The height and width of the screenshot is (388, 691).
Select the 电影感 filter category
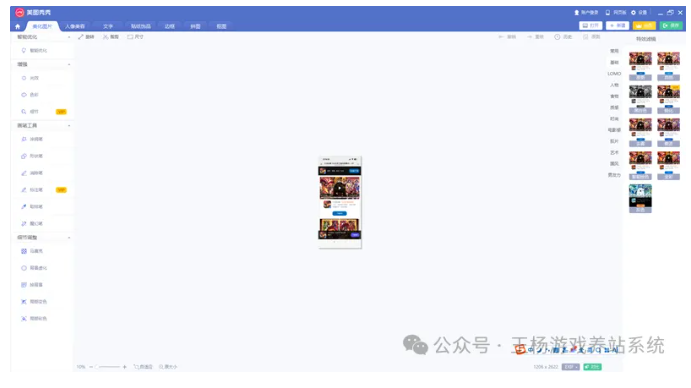(614, 130)
